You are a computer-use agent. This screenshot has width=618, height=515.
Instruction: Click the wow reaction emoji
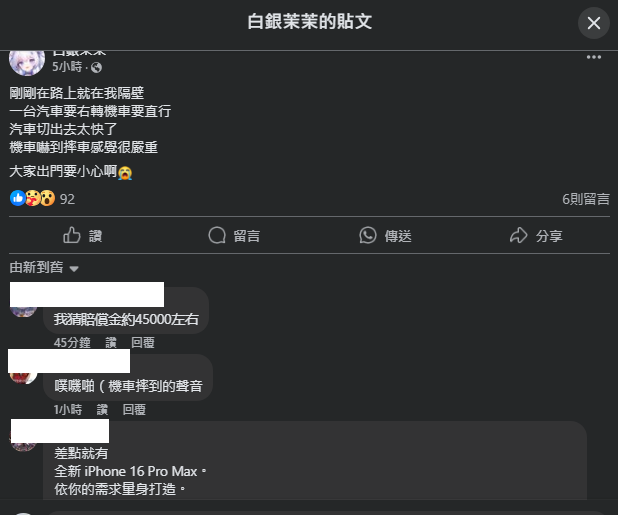[47, 198]
